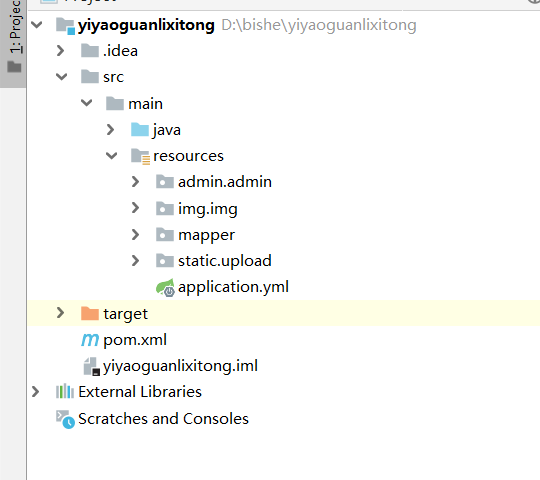Click the resources folder icon with stripes
The height and width of the screenshot is (480, 540).
[x=140, y=156]
